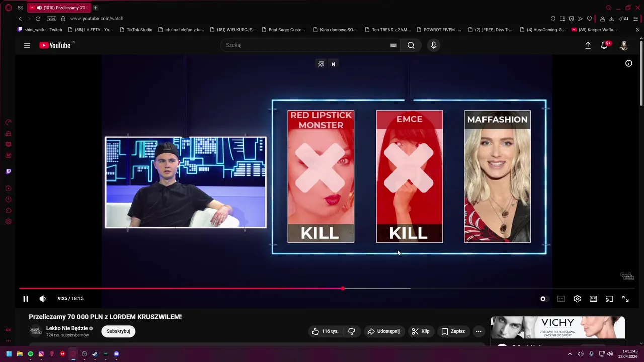Open the Lekko Nie Będzie channel name
Viewport: 644px width, 362px height.
[67, 328]
